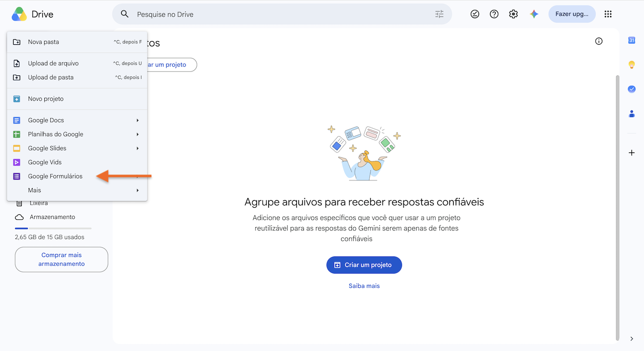The width and height of the screenshot is (644, 351).
Task: Collapse the side panel chevron
Action: pos(631,339)
